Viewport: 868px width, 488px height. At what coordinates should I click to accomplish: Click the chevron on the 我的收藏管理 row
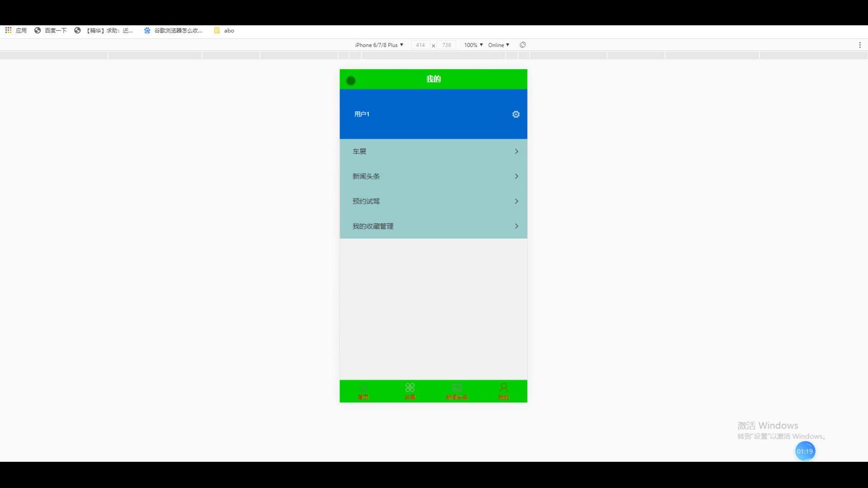tap(516, 226)
